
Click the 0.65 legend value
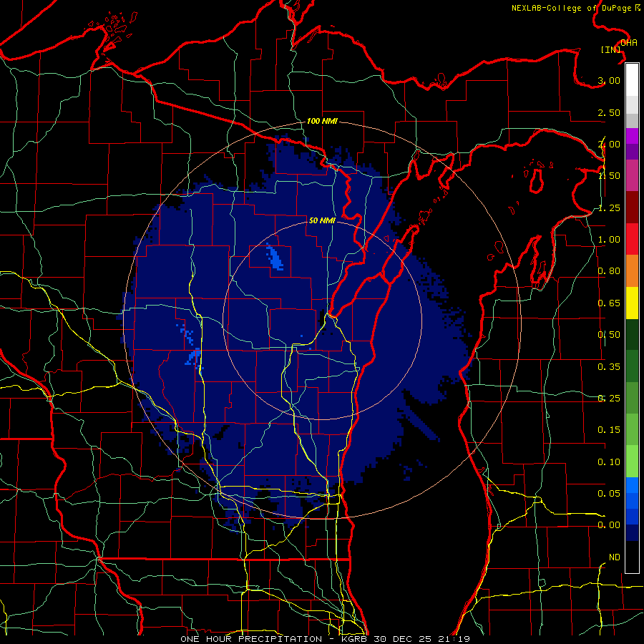(x=609, y=303)
